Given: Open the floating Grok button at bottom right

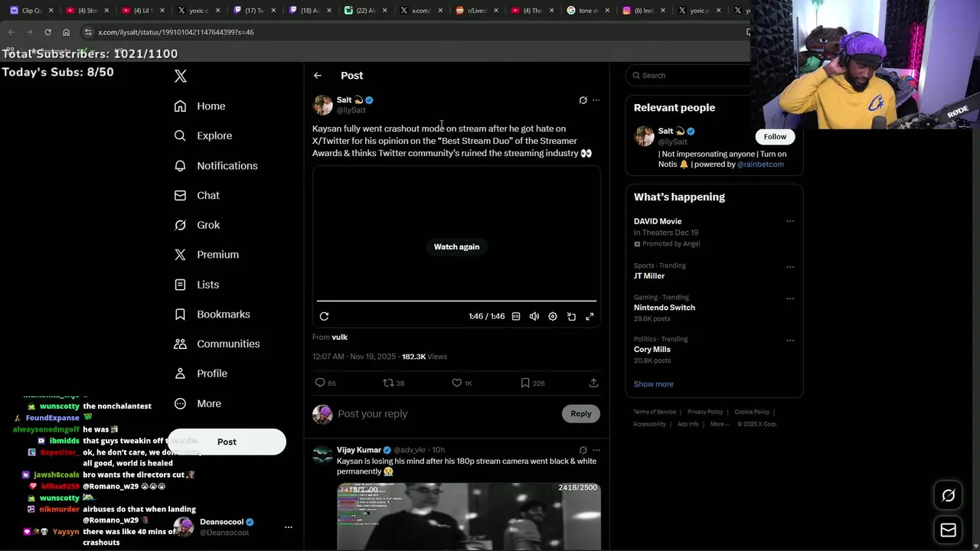Looking at the screenshot, I should click(949, 496).
